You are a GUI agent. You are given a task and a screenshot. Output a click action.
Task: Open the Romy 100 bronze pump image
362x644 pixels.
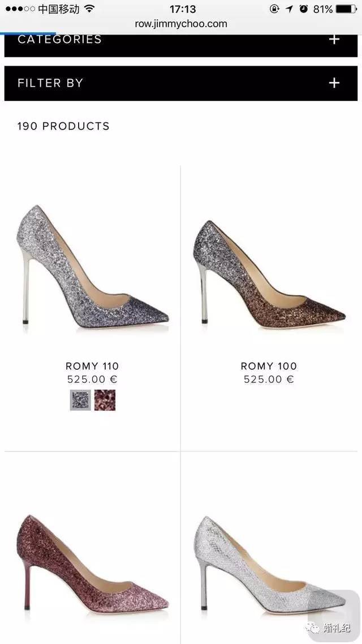click(x=269, y=274)
